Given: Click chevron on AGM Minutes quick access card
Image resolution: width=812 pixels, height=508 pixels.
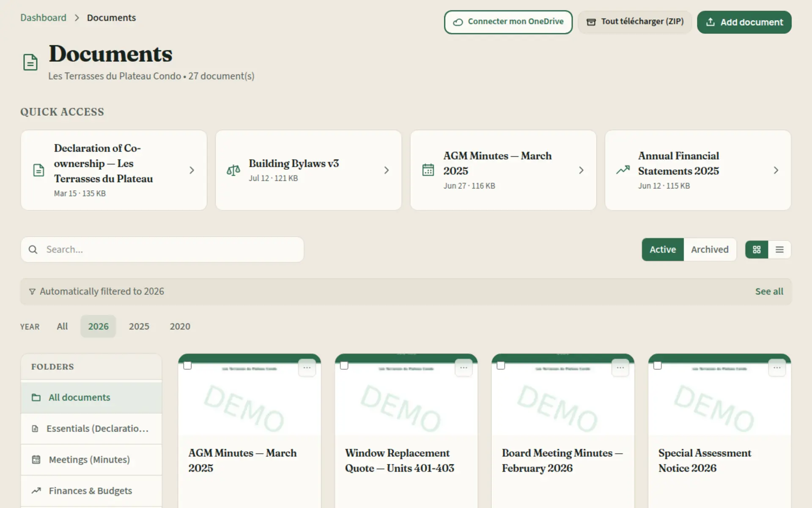Looking at the screenshot, I should [582, 170].
